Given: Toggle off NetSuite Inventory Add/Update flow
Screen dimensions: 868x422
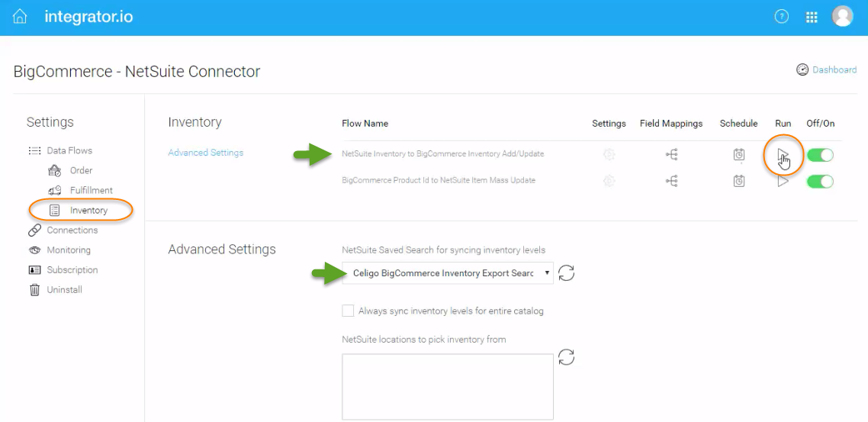Looking at the screenshot, I should coord(821,155).
